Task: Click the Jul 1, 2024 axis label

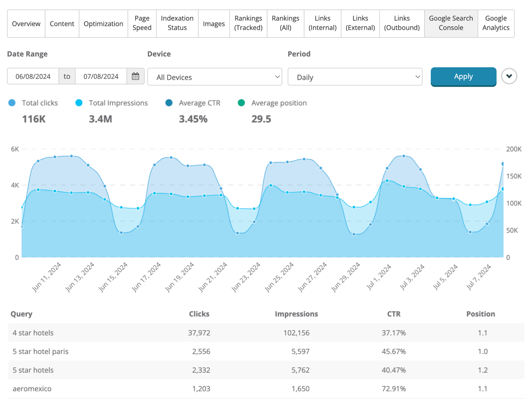Action: pyautogui.click(x=379, y=277)
